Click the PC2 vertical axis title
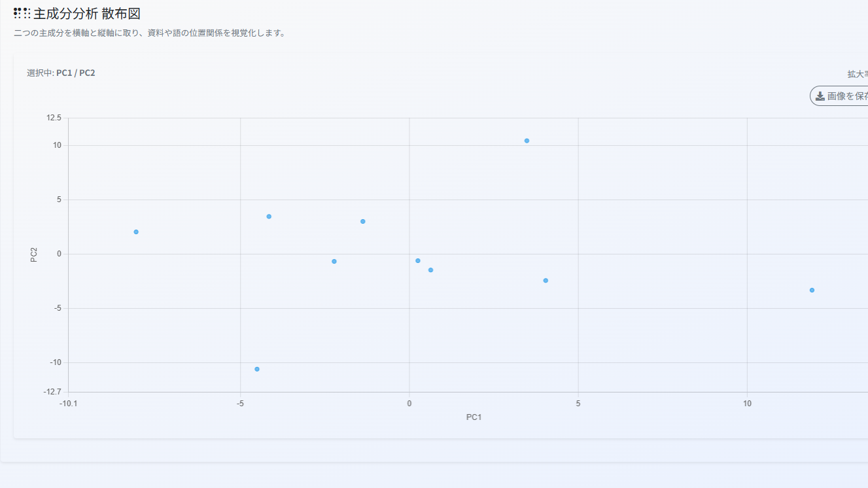This screenshot has height=488, width=868. pyautogui.click(x=34, y=254)
